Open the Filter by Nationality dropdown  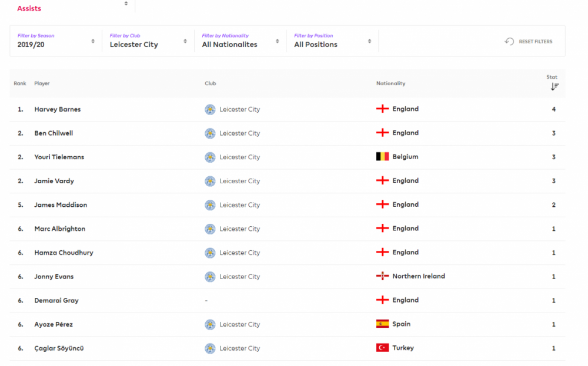[x=240, y=41]
